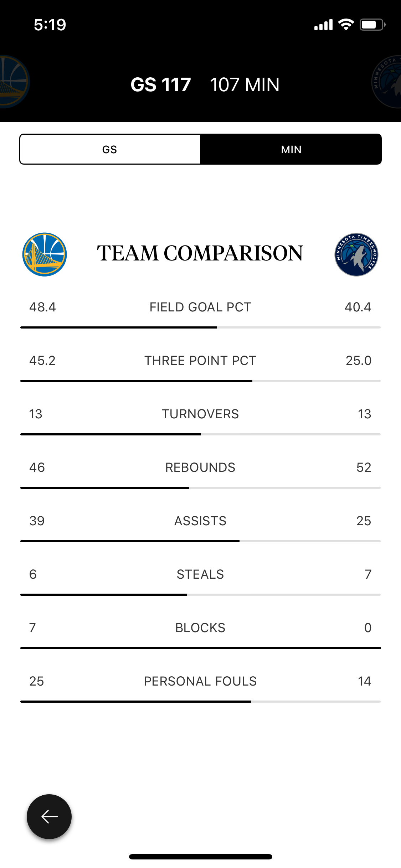401x868 pixels.
Task: Tap the 107 MIN score text
Action: click(245, 85)
